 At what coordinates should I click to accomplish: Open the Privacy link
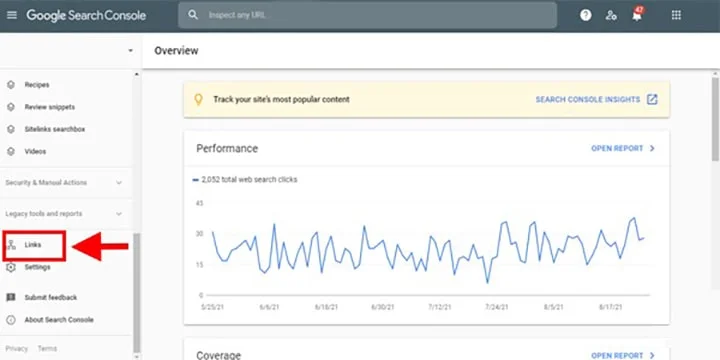(17, 349)
